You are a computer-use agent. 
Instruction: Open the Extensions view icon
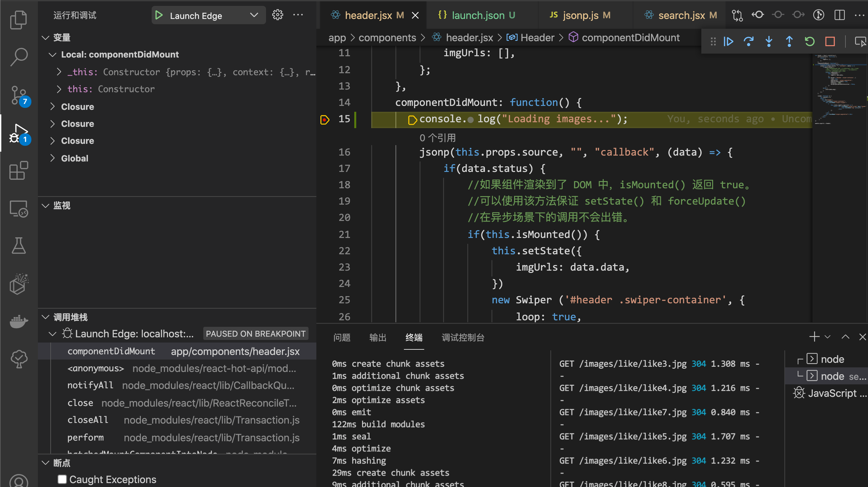tap(19, 171)
